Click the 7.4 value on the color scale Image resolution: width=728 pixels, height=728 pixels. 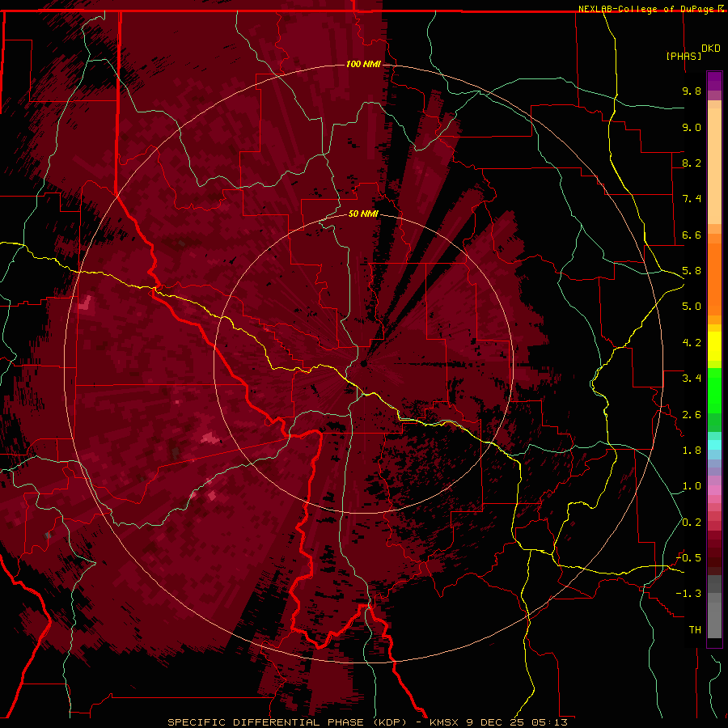(x=692, y=199)
